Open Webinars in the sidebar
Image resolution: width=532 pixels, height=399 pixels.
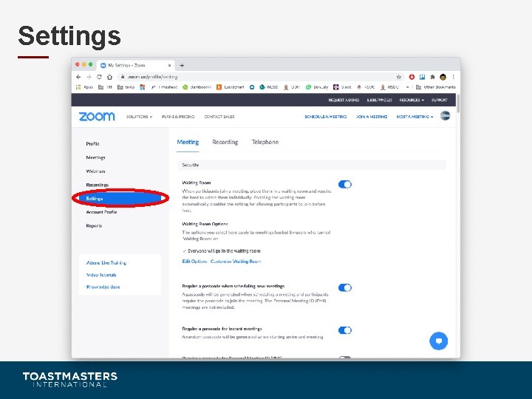coord(95,171)
